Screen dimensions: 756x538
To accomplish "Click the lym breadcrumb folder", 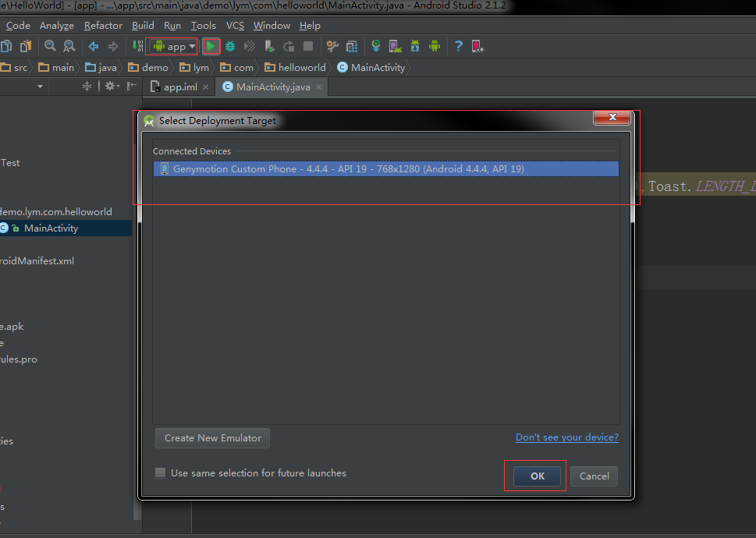I will click(x=194, y=67).
